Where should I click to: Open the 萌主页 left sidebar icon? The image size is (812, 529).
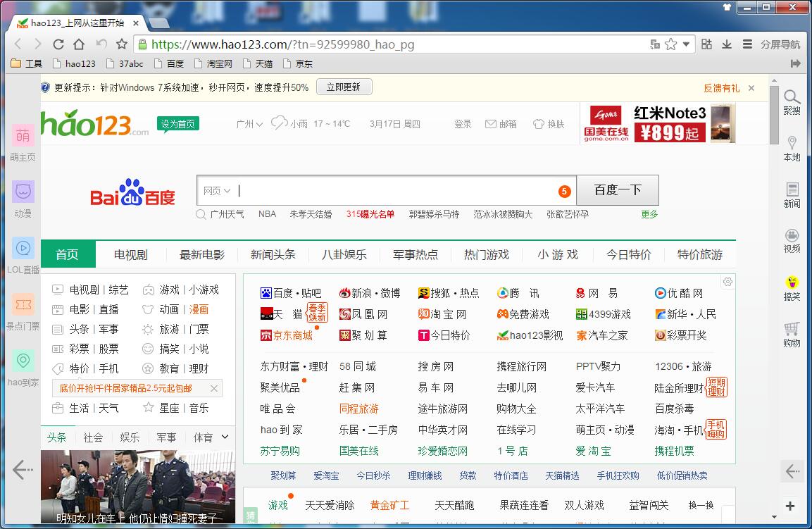pos(23,136)
